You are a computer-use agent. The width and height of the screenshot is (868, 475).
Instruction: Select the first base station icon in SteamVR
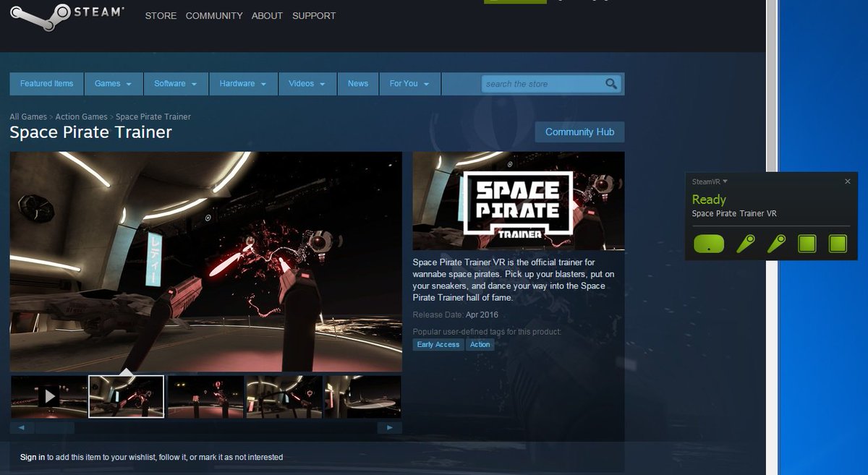[x=807, y=244]
